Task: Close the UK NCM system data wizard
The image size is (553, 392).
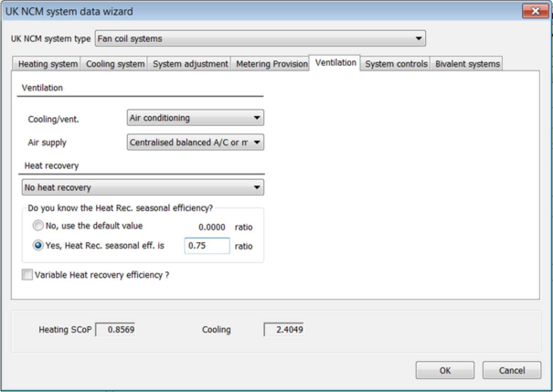Action: click(x=535, y=11)
